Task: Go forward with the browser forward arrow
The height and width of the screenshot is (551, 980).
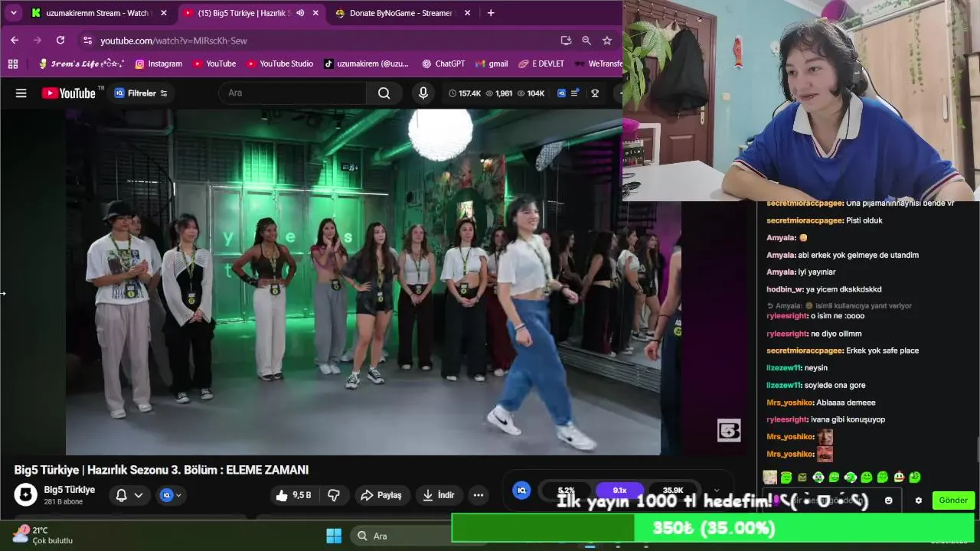Action: click(38, 40)
